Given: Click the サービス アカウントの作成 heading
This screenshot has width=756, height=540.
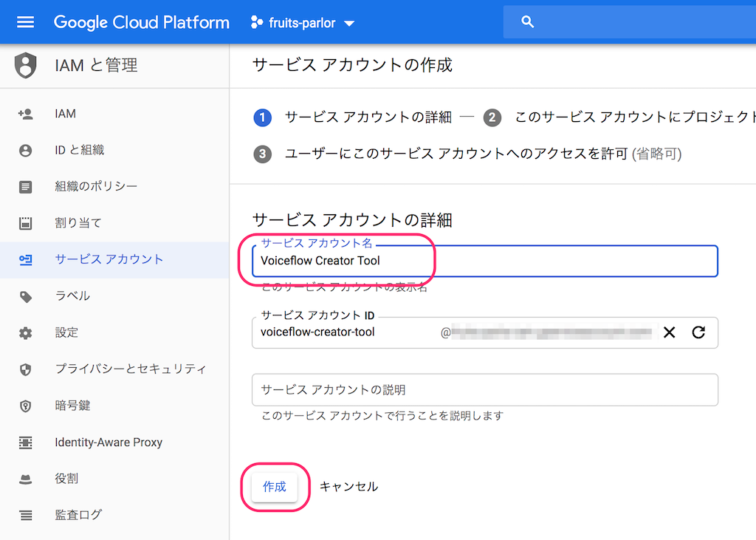Looking at the screenshot, I should [352, 65].
